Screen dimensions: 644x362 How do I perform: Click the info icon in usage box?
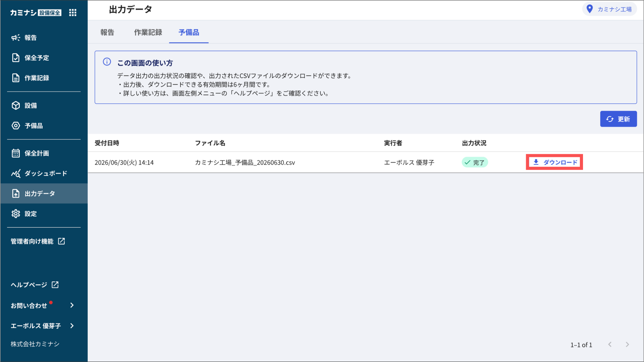[107, 62]
